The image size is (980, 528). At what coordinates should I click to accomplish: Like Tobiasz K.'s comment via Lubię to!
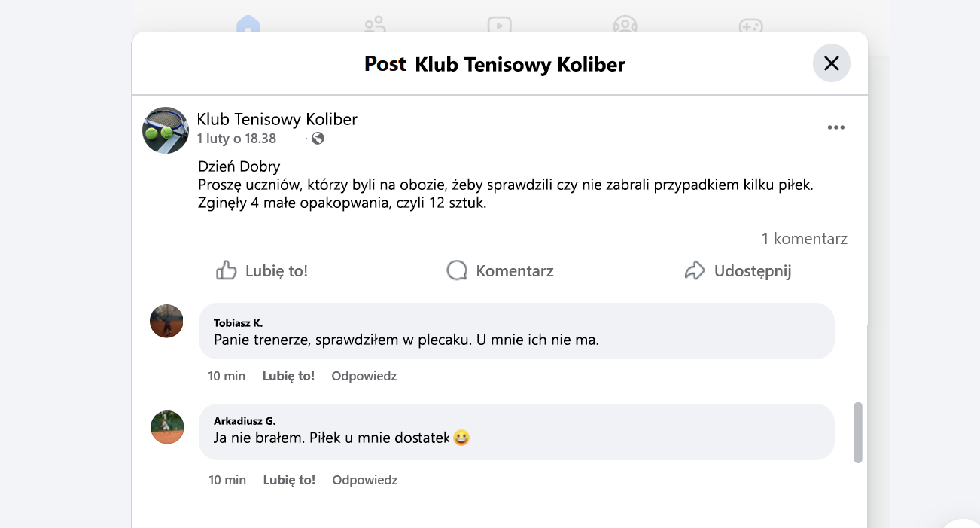click(288, 376)
